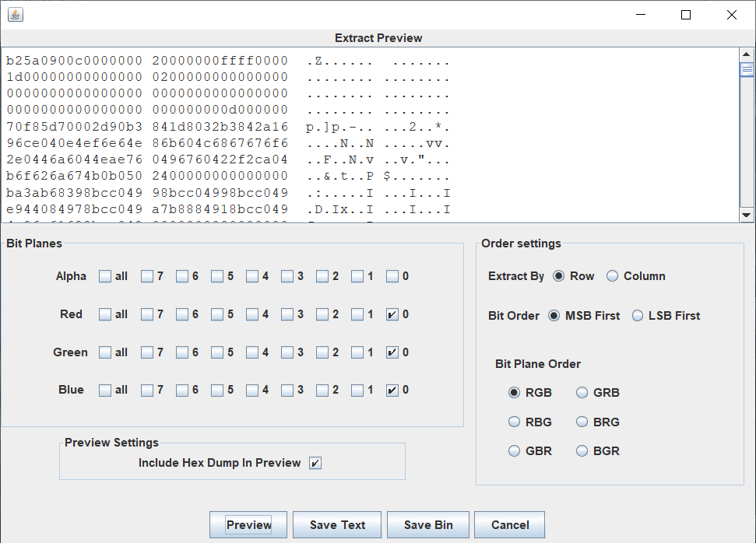This screenshot has width=756, height=543.
Task: Uncheck Green bit plane 0
Action: (392, 352)
